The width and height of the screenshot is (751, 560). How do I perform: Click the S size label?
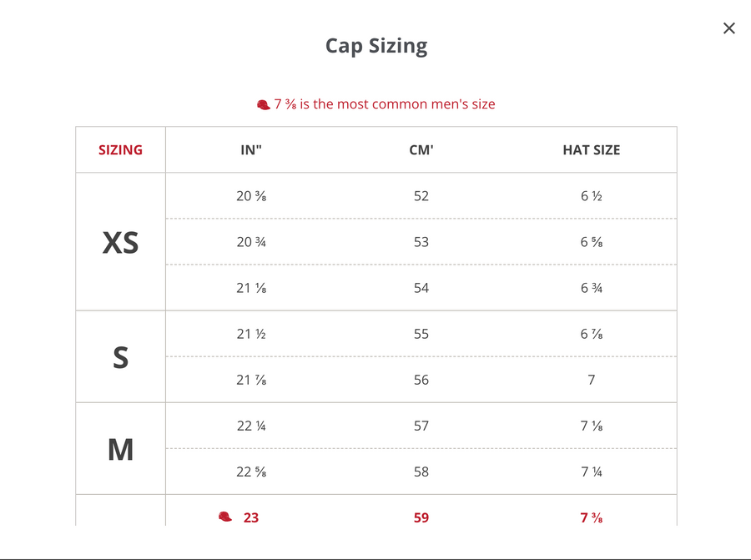[120, 357]
